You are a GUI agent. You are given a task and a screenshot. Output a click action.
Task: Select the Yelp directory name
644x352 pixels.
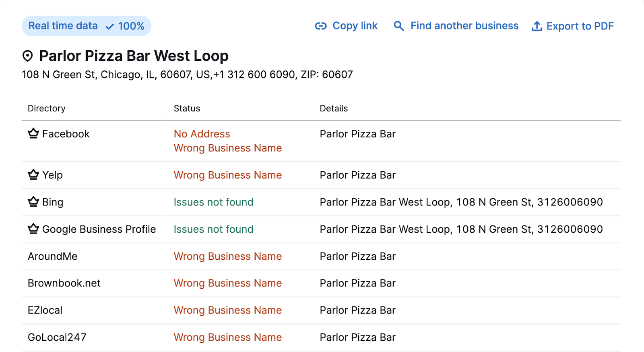(52, 175)
